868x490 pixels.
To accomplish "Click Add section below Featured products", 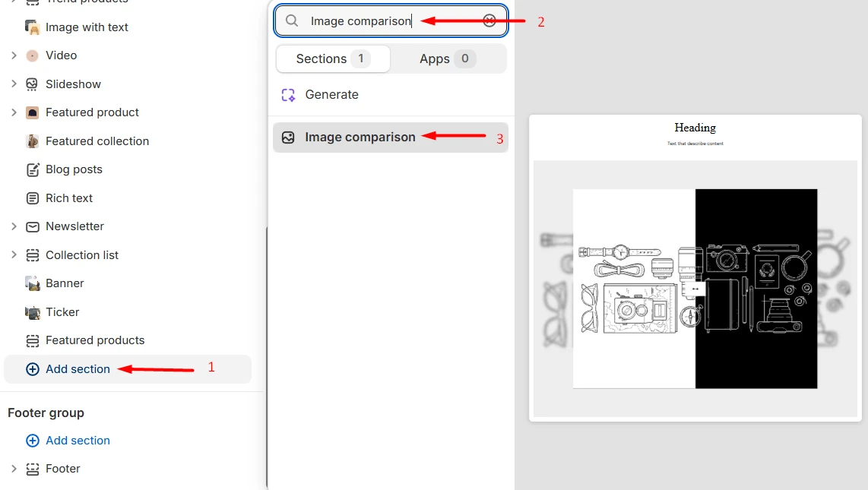I will point(128,369).
